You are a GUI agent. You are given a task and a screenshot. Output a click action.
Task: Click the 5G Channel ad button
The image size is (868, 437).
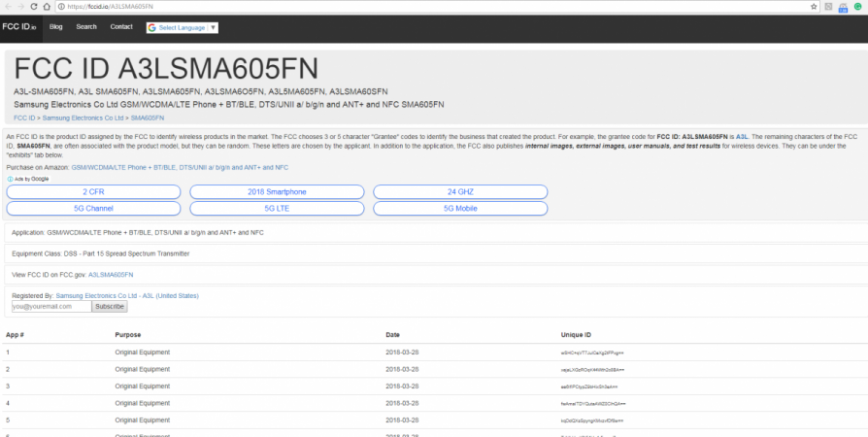pos(93,208)
